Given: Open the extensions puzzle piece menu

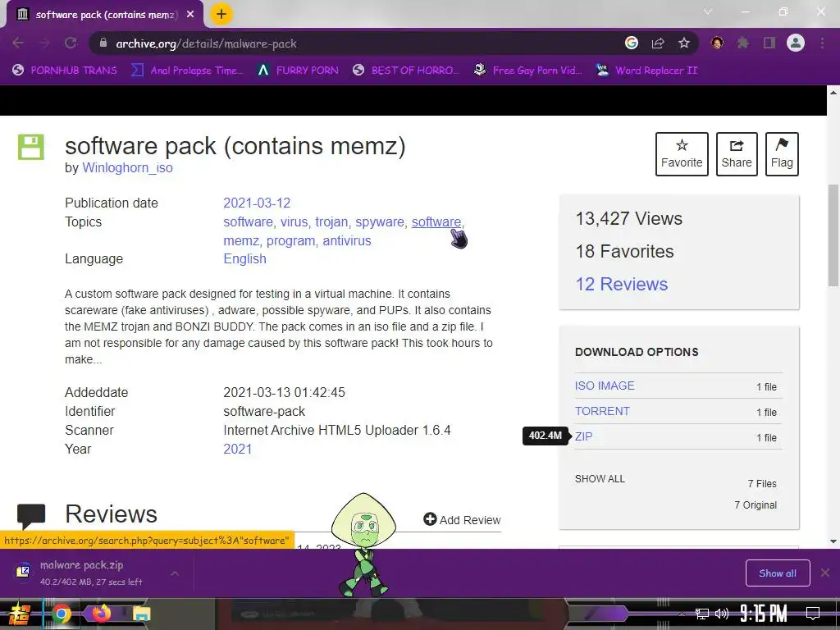Looking at the screenshot, I should point(743,43).
